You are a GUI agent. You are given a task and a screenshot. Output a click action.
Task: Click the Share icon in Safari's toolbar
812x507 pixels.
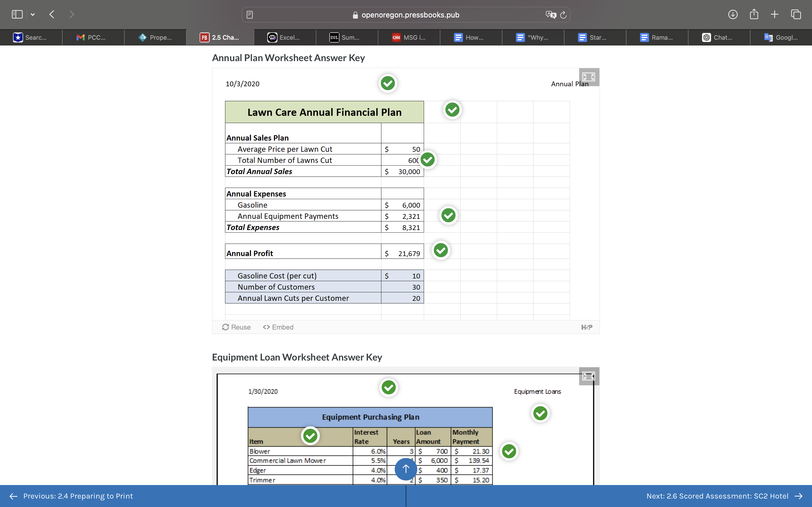(x=754, y=14)
